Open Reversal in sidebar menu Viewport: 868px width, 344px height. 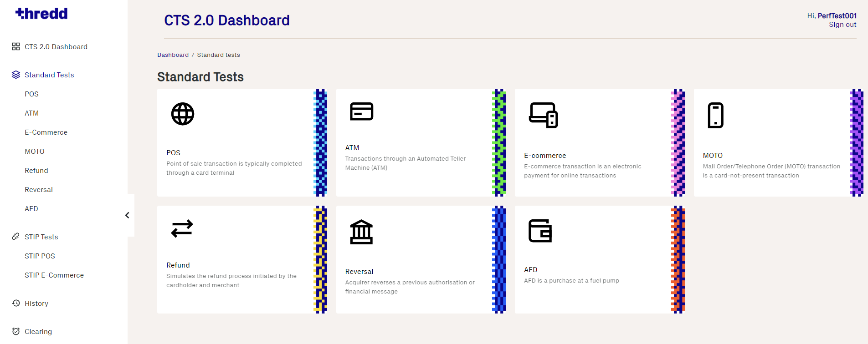[39, 189]
